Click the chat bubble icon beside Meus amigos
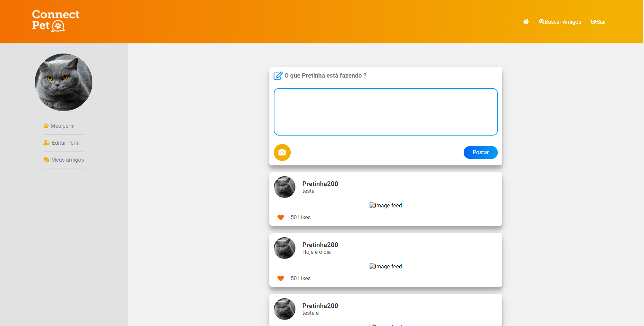The height and width of the screenshot is (326, 644). [x=46, y=159]
